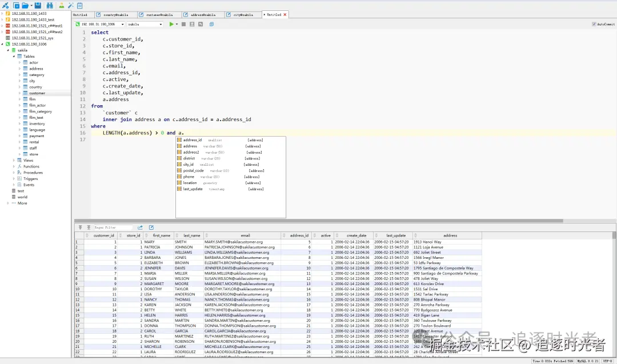The height and width of the screenshot is (364, 617).
Task: Toggle the AutoCommit checkbox
Action: (x=594, y=24)
